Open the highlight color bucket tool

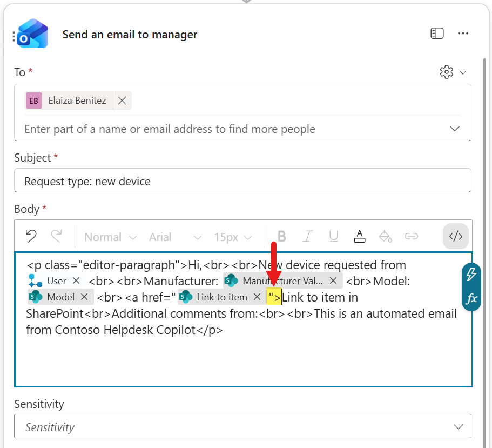coord(386,237)
